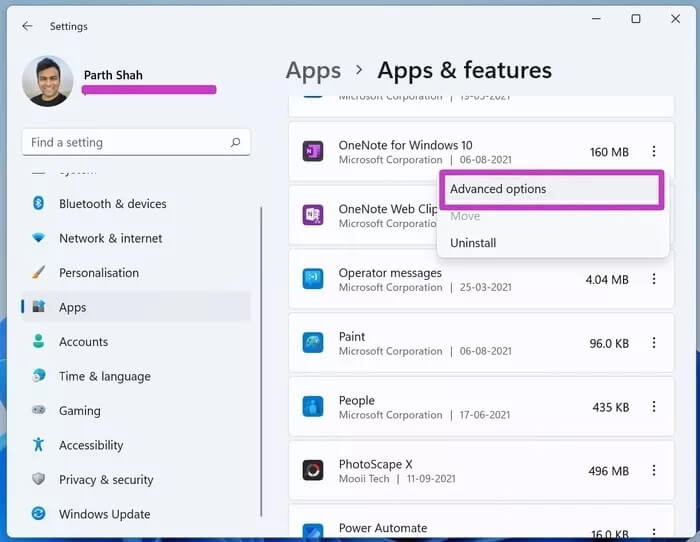This screenshot has width=700, height=542.
Task: Open Personalisation settings
Action: coord(137,272)
